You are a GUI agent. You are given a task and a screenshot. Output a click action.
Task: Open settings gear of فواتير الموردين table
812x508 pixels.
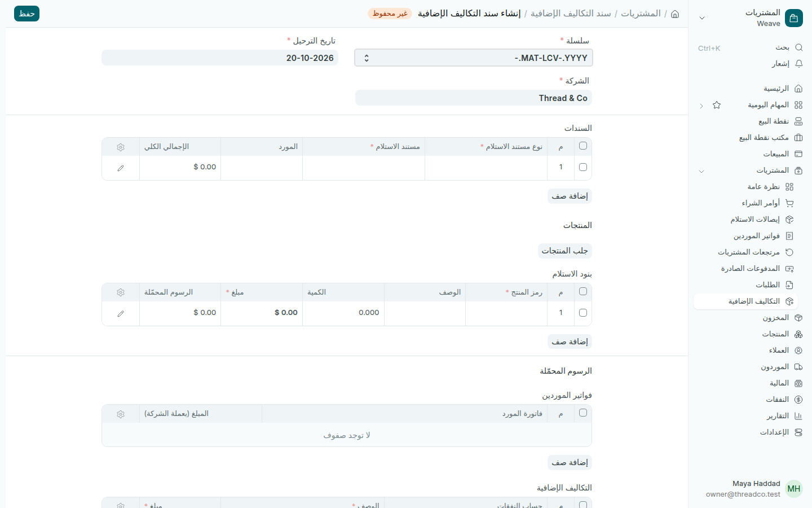pos(121,414)
